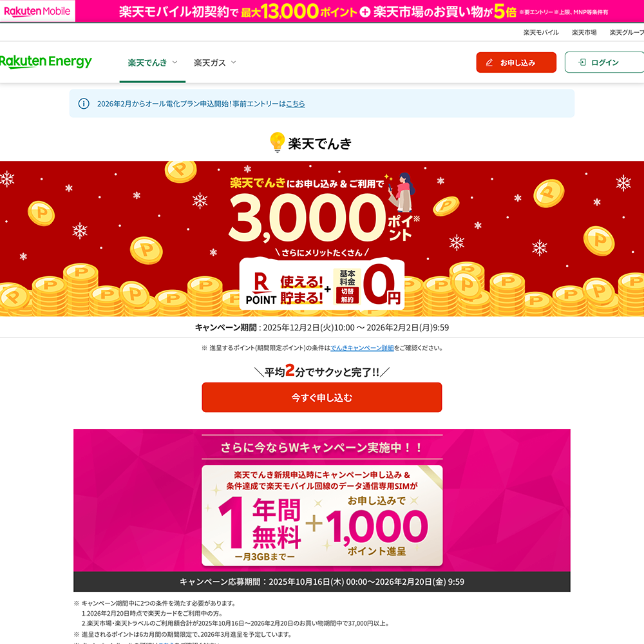
Task: Click the 今すぐ申し込む button
Action: click(321, 397)
